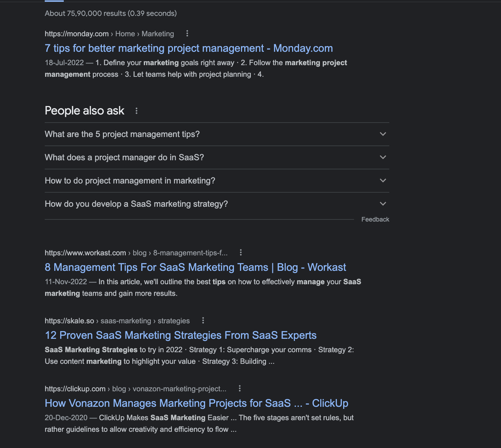Open "7 tips for better marketing project management" link
The height and width of the screenshot is (448, 501).
click(x=188, y=48)
